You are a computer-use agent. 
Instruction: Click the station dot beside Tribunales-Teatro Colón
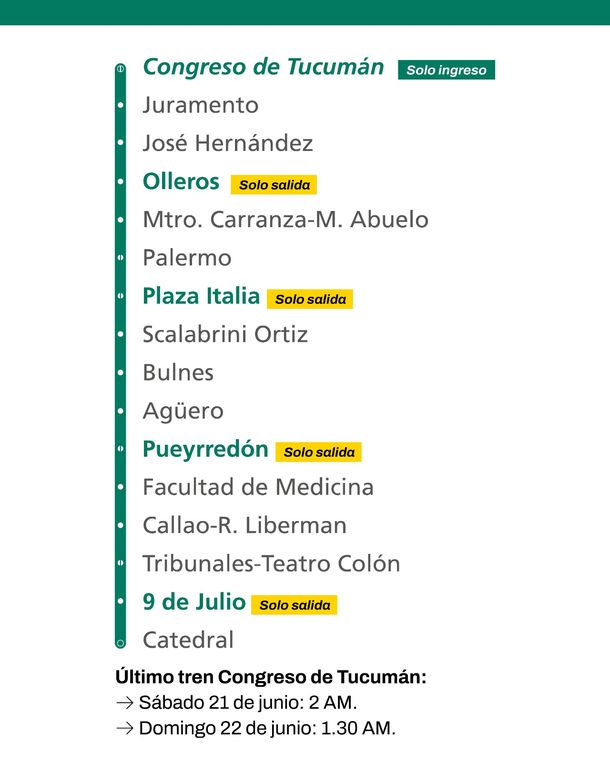click(x=120, y=564)
